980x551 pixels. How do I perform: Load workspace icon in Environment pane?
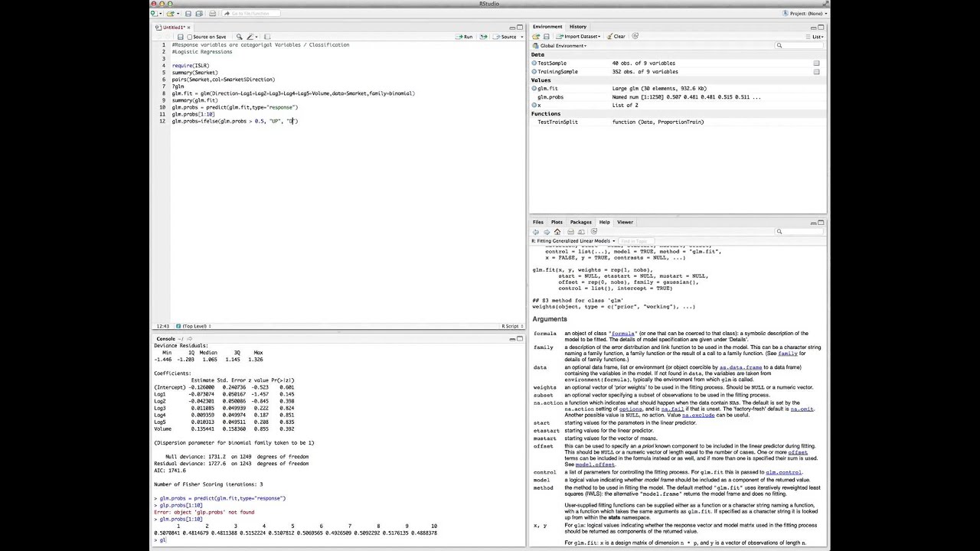tap(536, 36)
